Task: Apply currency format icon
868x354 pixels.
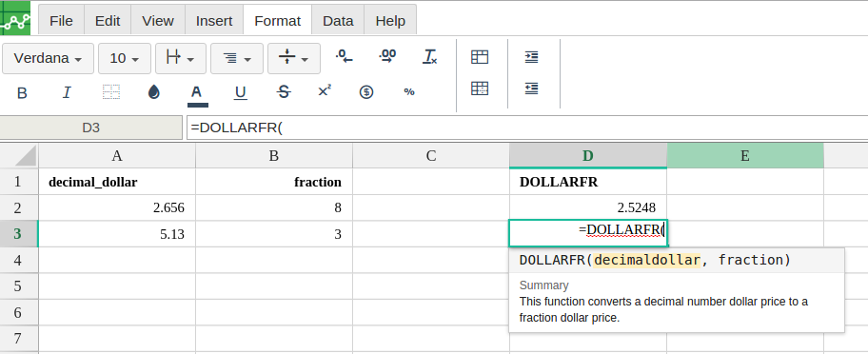Action: coord(366,92)
